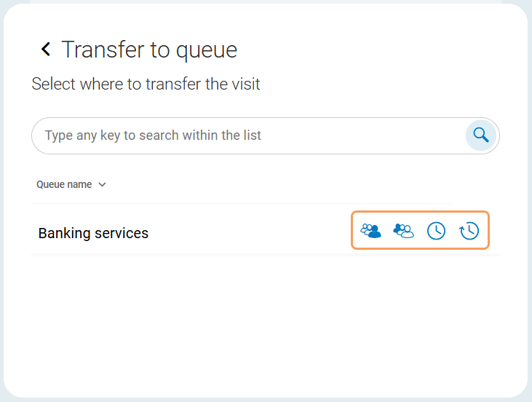
Task: Focus the search within the list field
Action: tap(247, 135)
